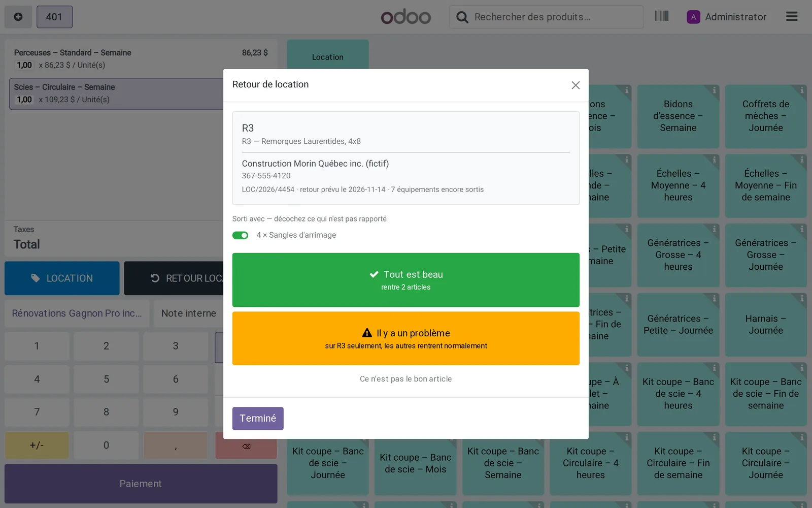
Task: Click the Tout est beau button
Action: (x=406, y=280)
